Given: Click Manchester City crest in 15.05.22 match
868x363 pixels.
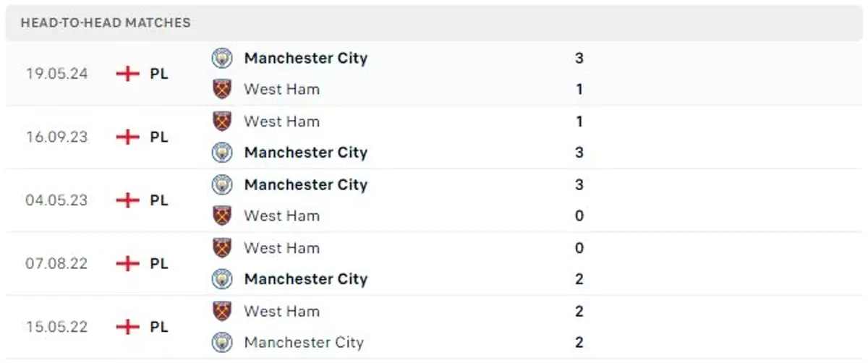Looking at the screenshot, I should pos(222,342).
